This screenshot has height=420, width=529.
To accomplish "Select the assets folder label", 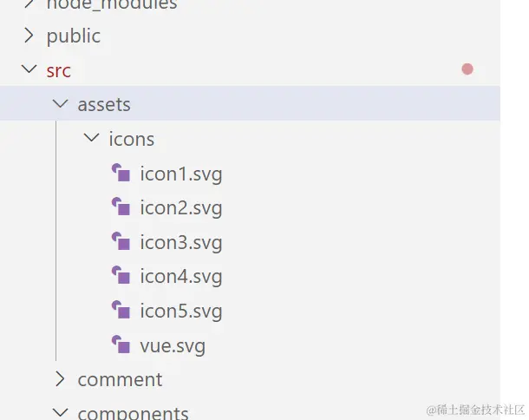I will coord(104,104).
